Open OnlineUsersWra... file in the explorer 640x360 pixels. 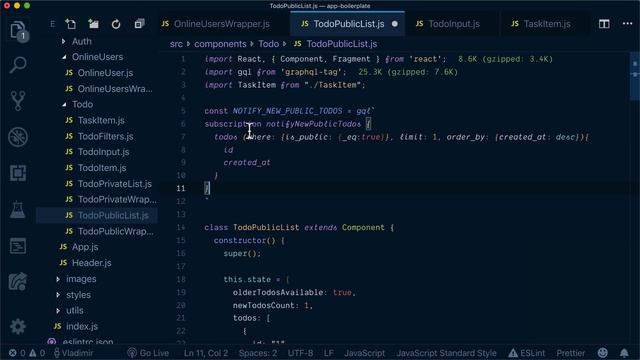(x=115, y=89)
